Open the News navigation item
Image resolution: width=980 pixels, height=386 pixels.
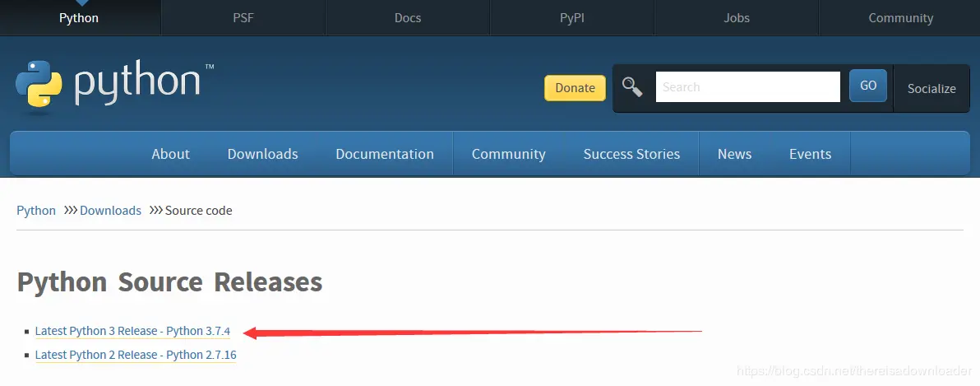734,154
